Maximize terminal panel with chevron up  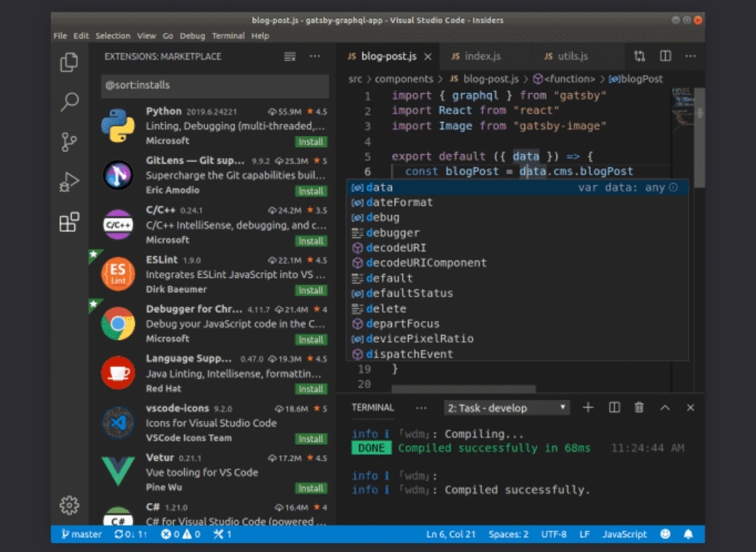(665, 408)
